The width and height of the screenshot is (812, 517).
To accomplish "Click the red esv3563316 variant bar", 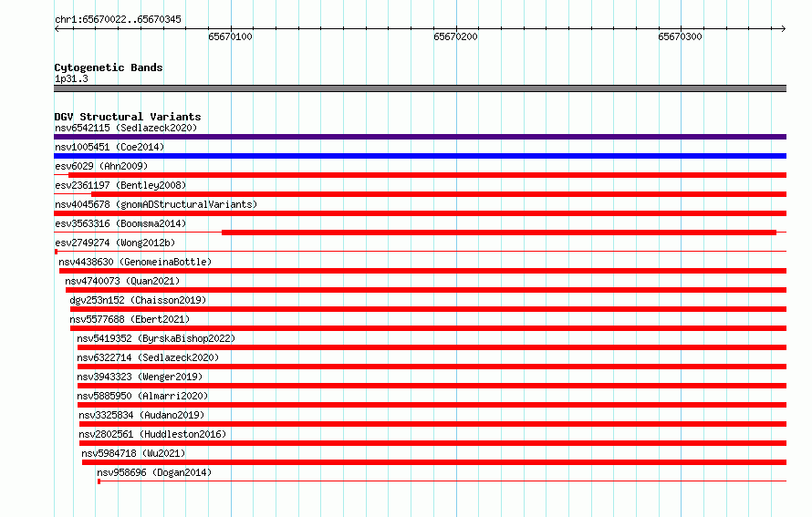I will point(499,233).
